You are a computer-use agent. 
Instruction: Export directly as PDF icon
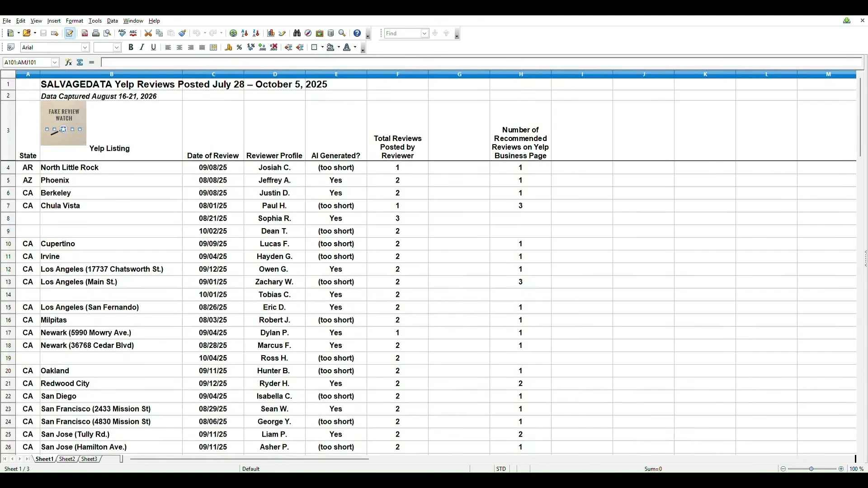tap(85, 33)
